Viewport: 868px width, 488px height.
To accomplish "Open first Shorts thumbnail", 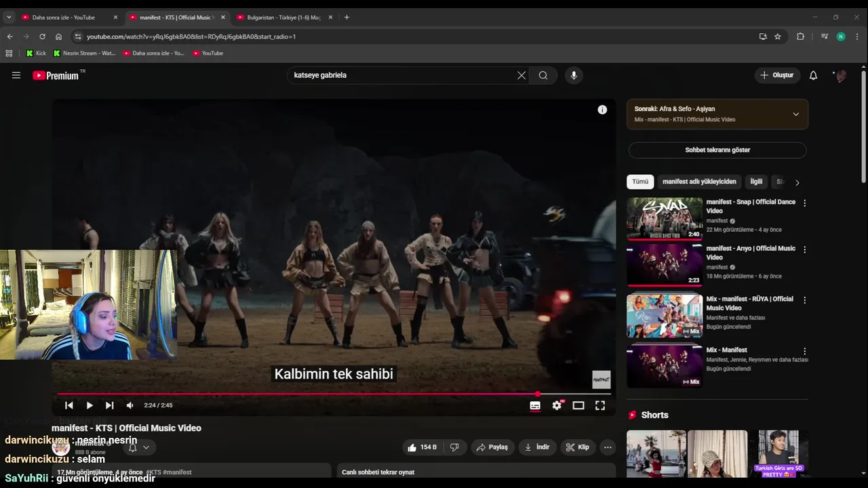I will click(656, 453).
